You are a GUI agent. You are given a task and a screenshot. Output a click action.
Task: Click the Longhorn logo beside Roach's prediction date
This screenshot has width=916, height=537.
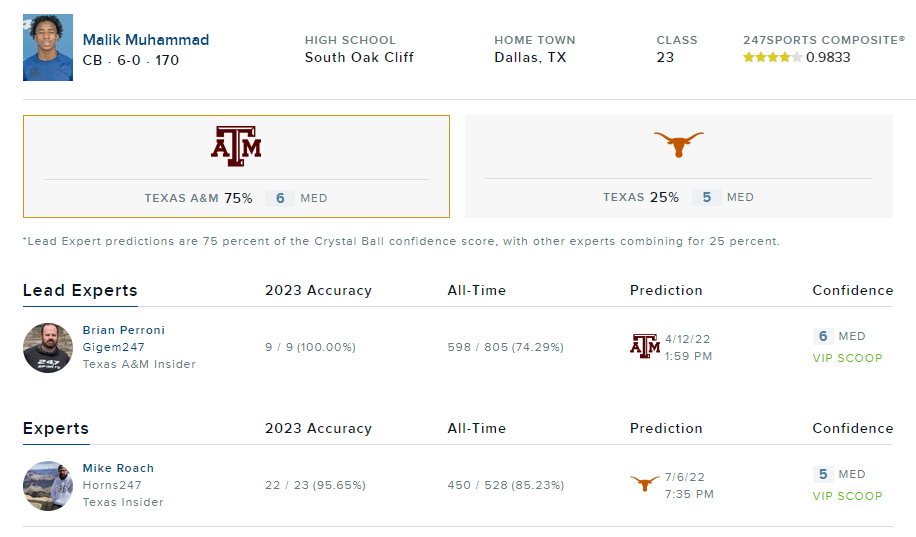pos(645,484)
